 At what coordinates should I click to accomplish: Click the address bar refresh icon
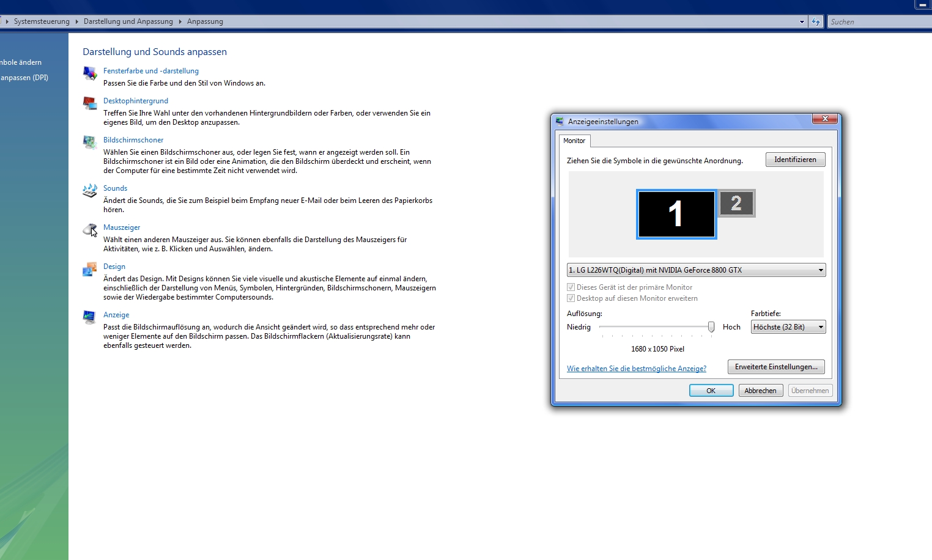pos(816,22)
